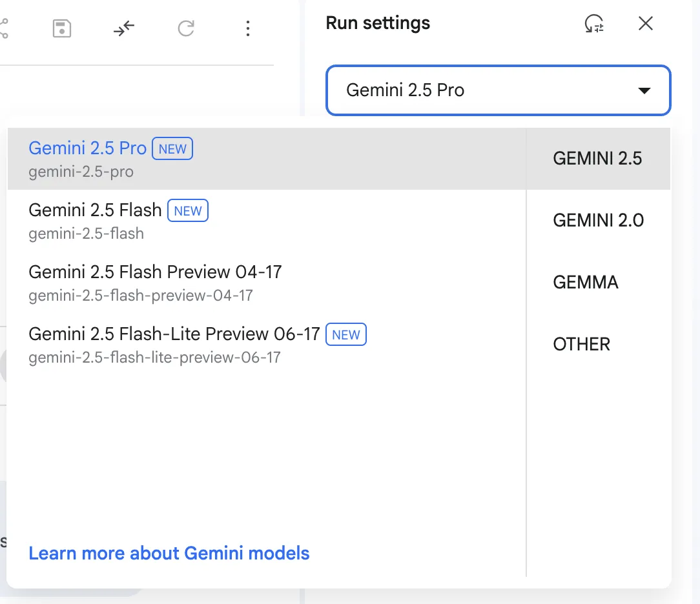Click the NEW badge beside Flash-Lite Preview 06-17
This screenshot has width=700, height=604.
point(346,334)
